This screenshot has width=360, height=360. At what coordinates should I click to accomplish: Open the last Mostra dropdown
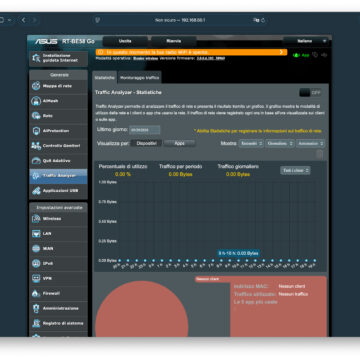coord(311,143)
